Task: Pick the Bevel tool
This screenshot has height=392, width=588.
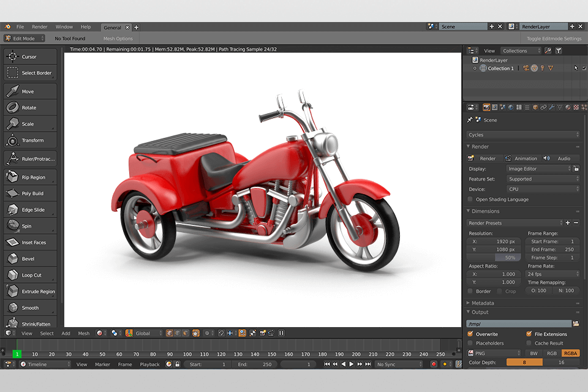Action: click(30, 259)
